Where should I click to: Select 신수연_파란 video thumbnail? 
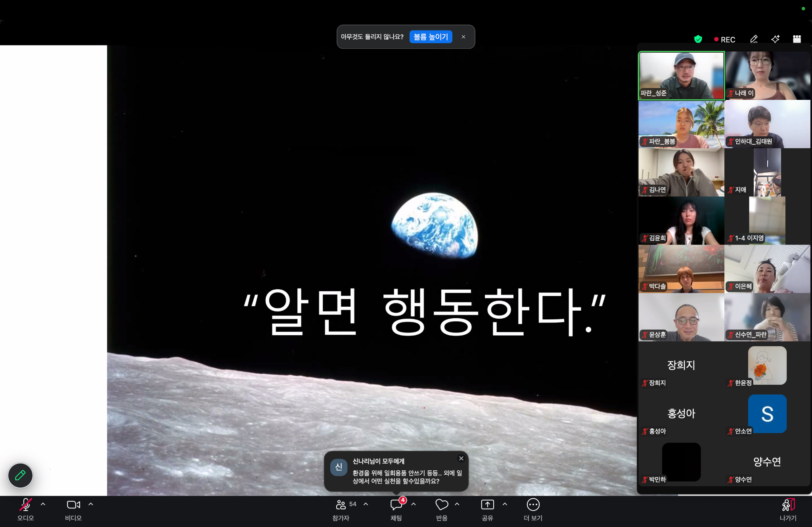click(x=768, y=317)
